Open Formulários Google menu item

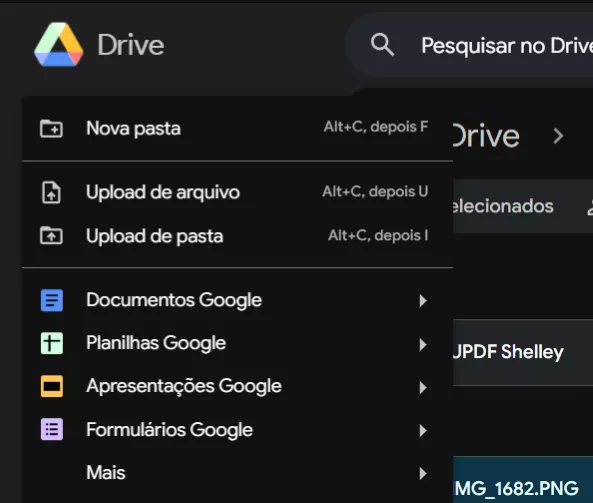[238, 429]
